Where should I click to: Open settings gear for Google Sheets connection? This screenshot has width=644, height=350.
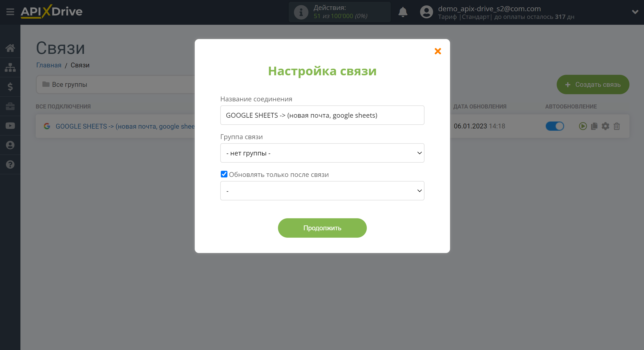605,126
